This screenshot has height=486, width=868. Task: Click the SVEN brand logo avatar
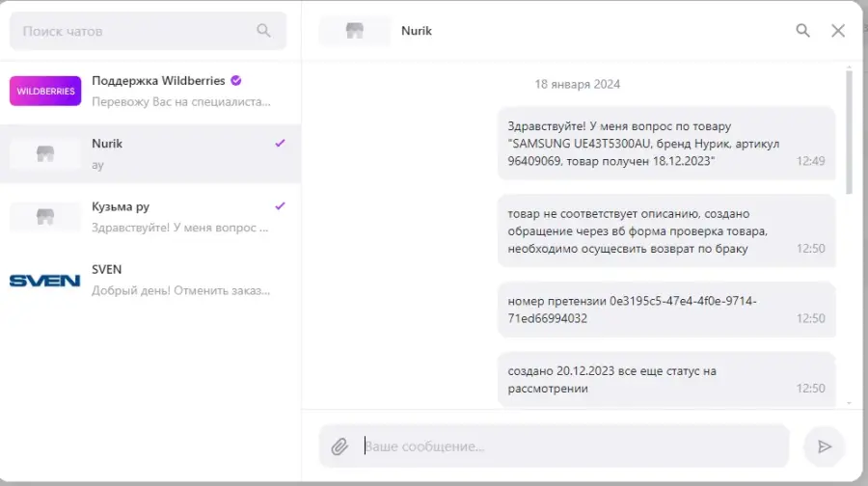tap(44, 280)
